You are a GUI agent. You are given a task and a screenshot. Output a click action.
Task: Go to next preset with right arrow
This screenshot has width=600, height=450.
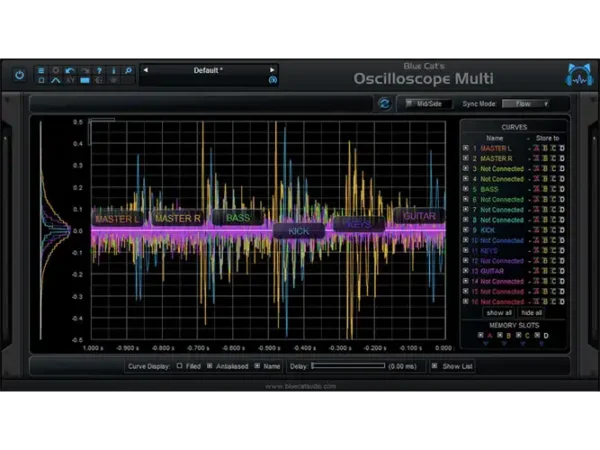click(272, 70)
